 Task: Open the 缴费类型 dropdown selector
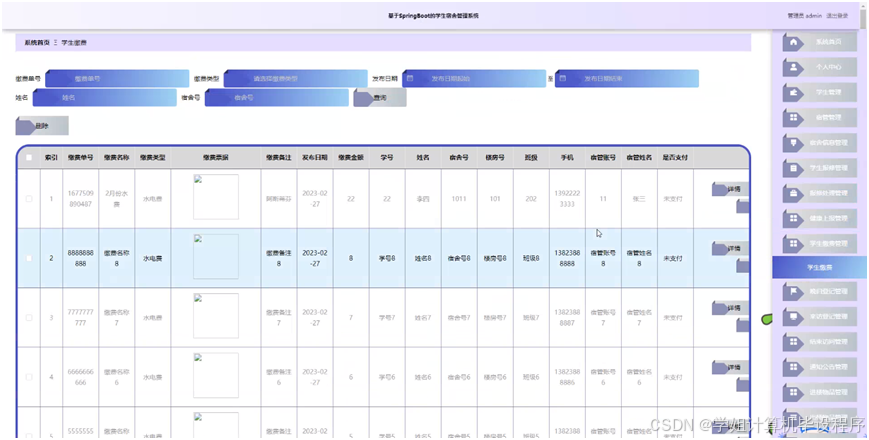click(x=295, y=79)
